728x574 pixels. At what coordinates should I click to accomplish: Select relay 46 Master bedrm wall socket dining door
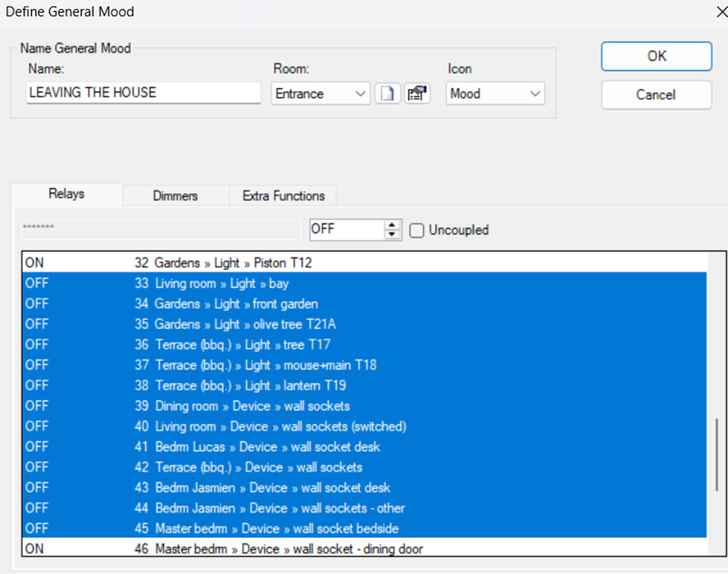[288, 549]
